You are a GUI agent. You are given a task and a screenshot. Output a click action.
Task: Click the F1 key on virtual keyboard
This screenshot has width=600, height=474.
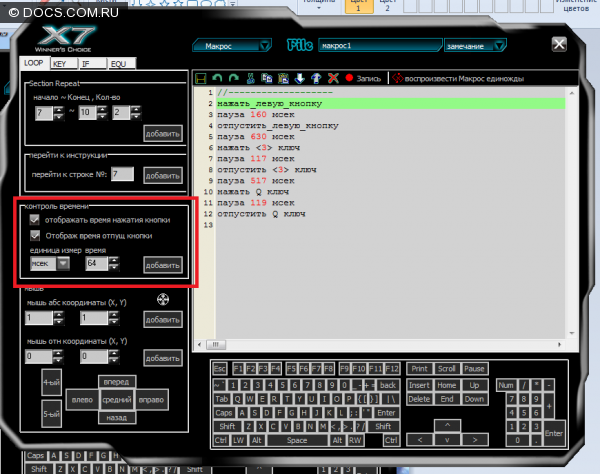tap(238, 369)
